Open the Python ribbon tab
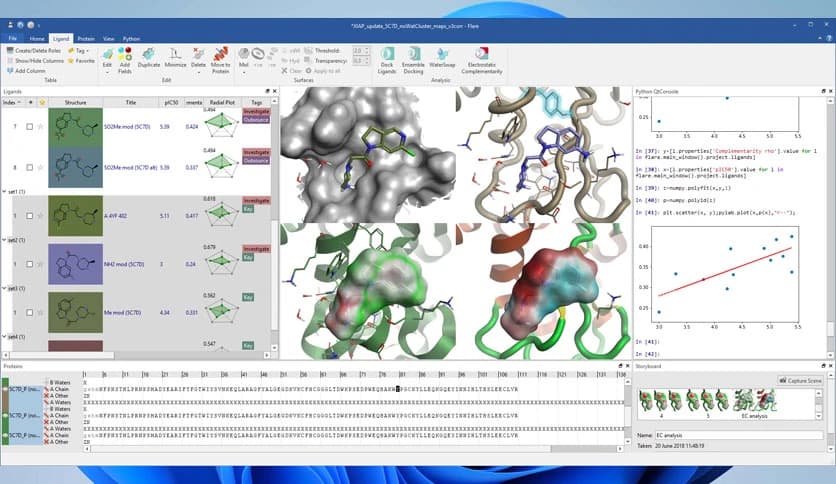The height and width of the screenshot is (484, 836). click(x=131, y=38)
